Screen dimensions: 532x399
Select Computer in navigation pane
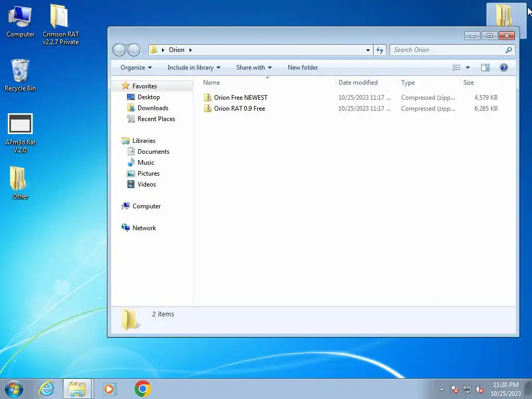click(x=146, y=206)
